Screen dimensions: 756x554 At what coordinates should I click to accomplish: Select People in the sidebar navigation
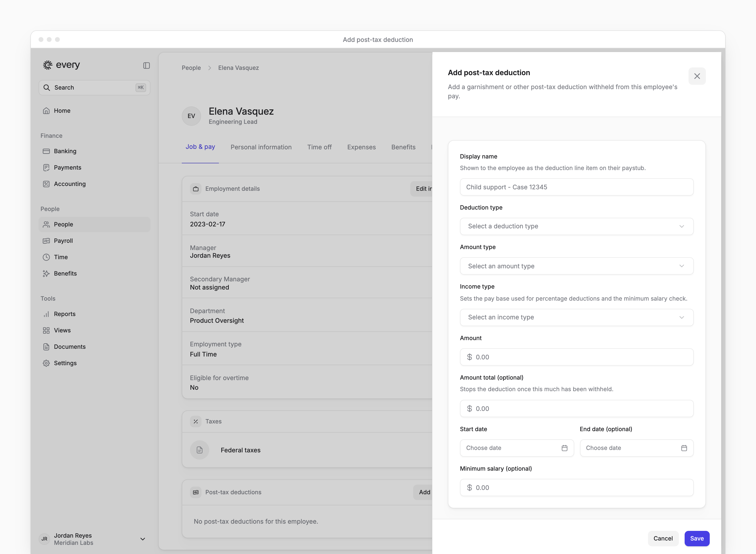[94, 224]
